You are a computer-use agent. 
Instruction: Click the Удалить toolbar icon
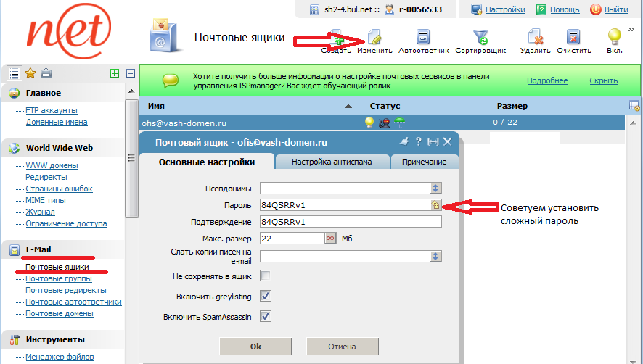[x=535, y=37]
